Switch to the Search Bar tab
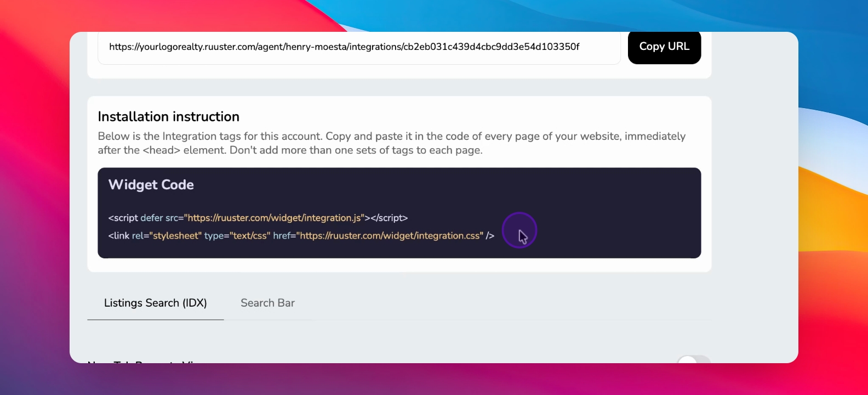 coord(267,303)
